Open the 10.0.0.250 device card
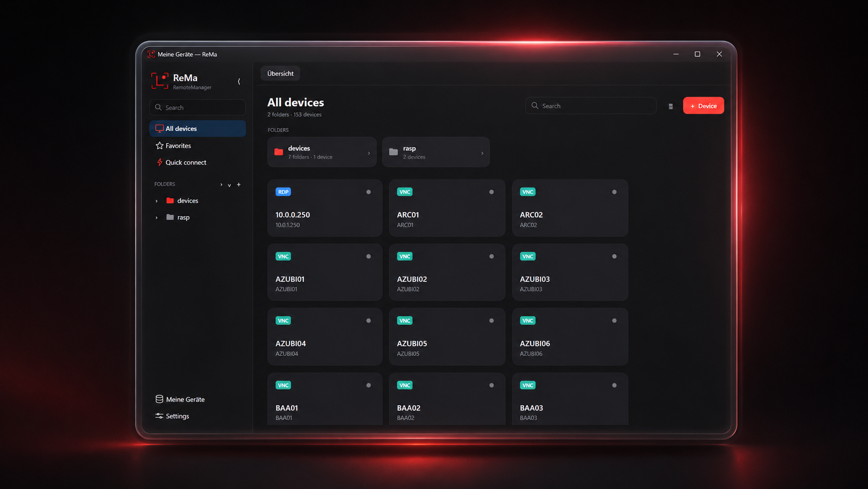868x489 pixels. (325, 208)
